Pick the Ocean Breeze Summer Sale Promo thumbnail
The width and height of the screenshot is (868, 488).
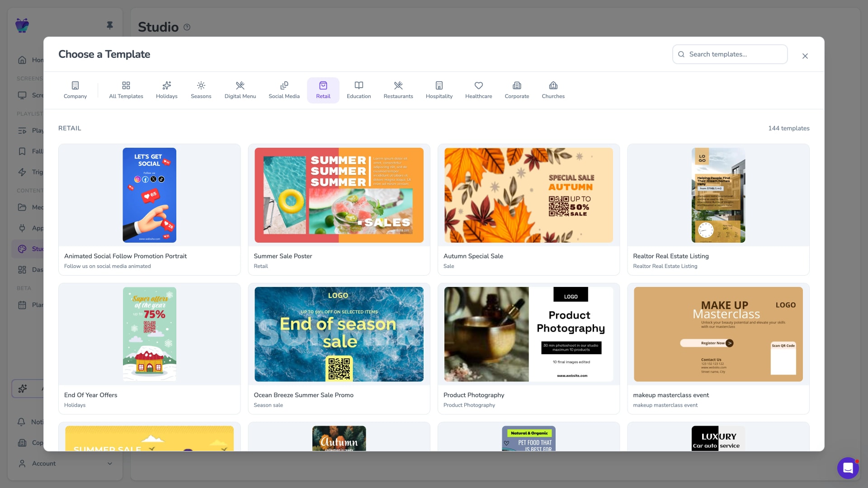pyautogui.click(x=339, y=334)
